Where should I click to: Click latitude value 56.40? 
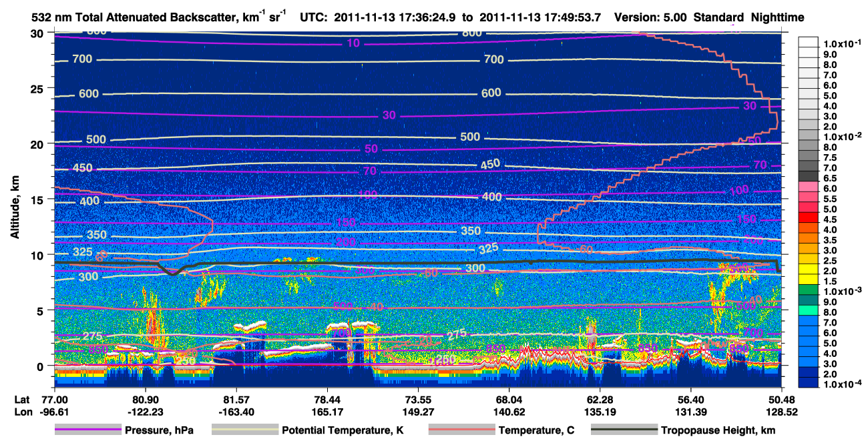pos(690,399)
